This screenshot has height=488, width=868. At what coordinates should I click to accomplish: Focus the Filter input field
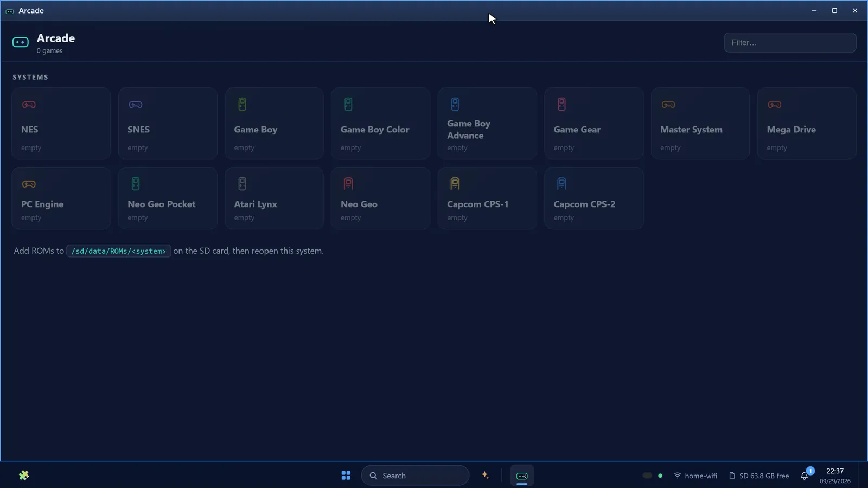(790, 42)
